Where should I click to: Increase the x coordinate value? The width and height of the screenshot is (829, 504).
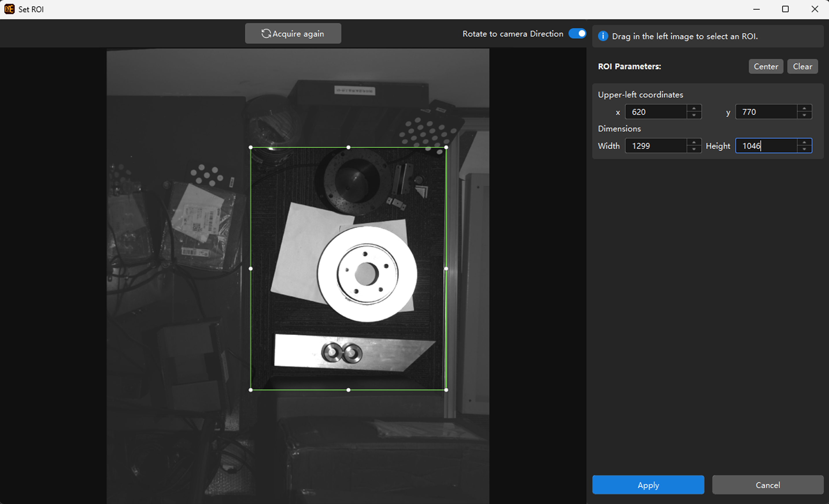[x=694, y=108]
